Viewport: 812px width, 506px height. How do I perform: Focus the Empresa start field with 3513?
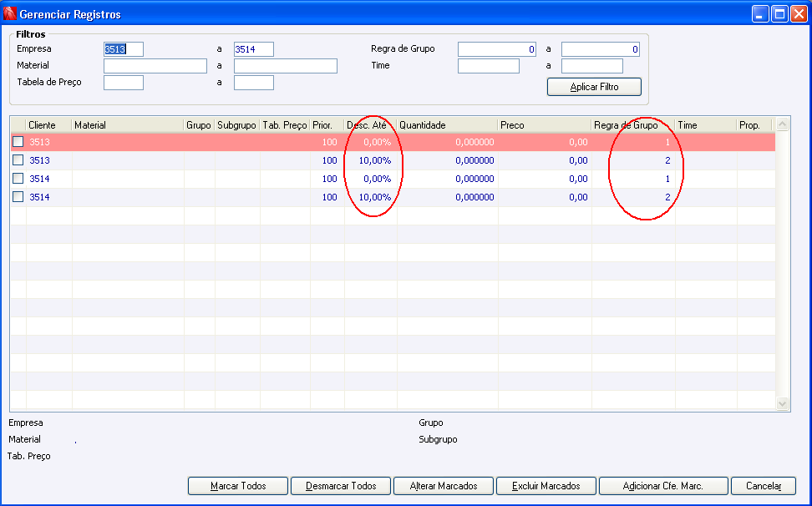(x=124, y=49)
